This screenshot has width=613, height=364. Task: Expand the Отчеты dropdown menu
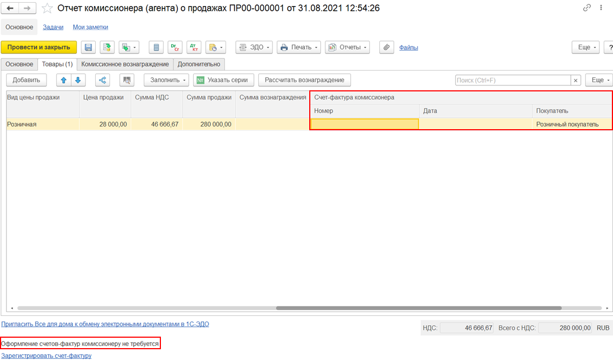coord(347,47)
